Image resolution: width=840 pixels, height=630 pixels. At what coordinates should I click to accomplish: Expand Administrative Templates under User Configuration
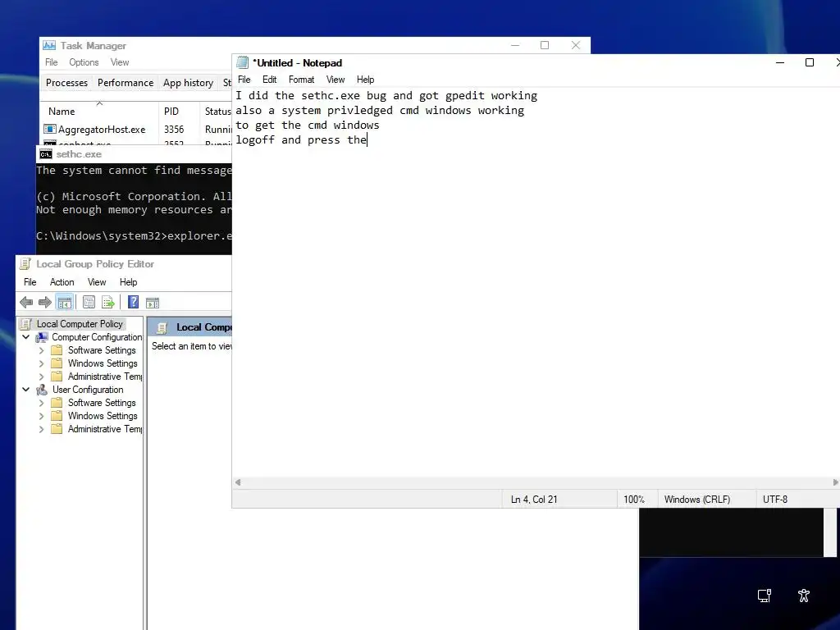[x=41, y=429]
